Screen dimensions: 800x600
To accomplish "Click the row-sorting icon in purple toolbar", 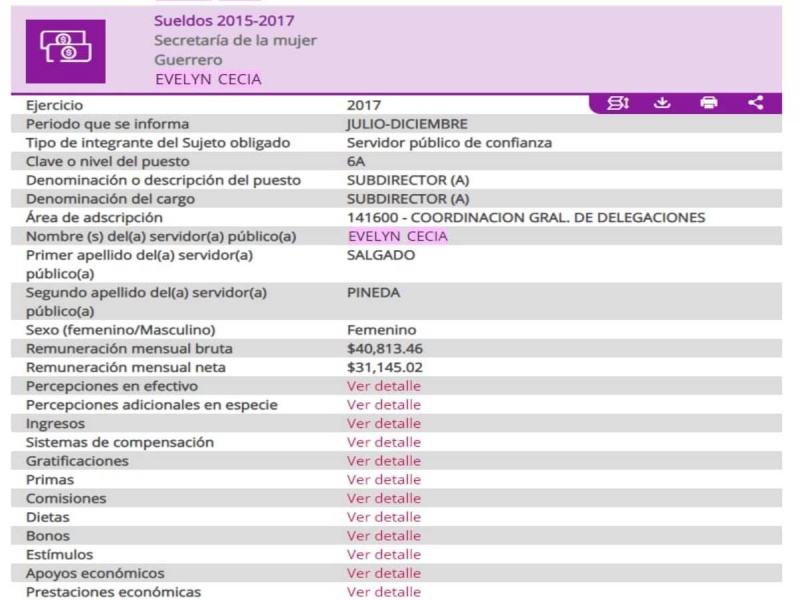I will 617,103.
